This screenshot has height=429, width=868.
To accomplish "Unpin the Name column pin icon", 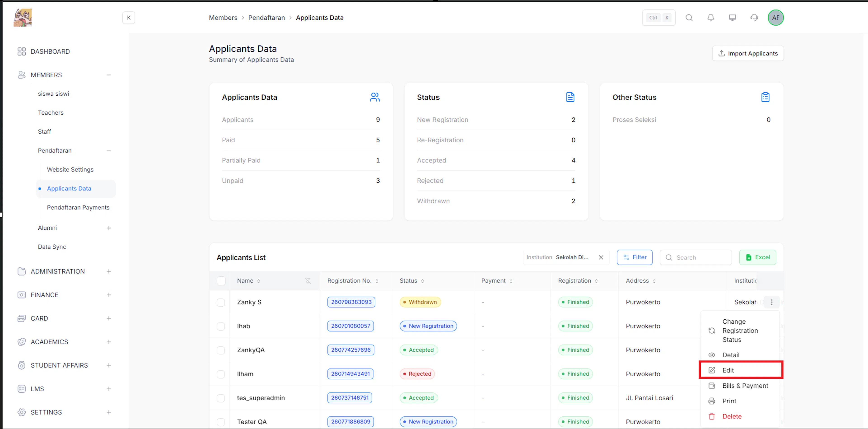I will 308,281.
